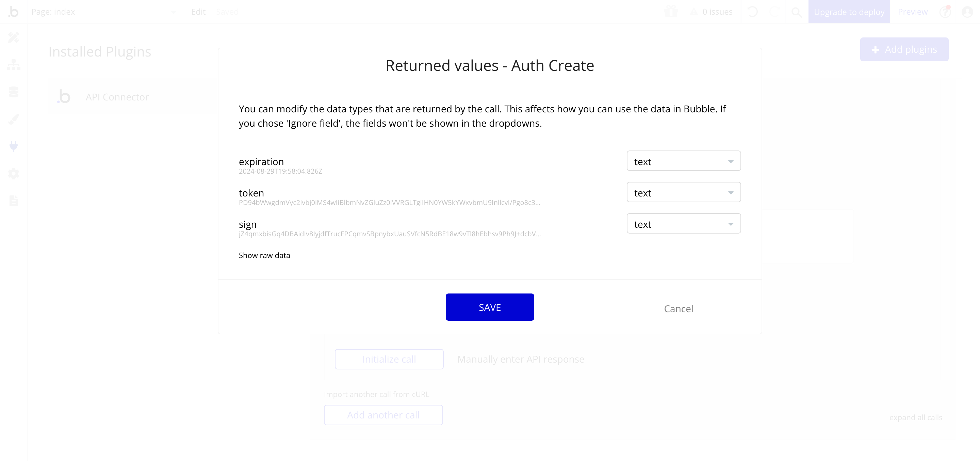Viewport: 980px width, 461px height.
Task: Click Initialize call button below modal
Action: point(389,359)
